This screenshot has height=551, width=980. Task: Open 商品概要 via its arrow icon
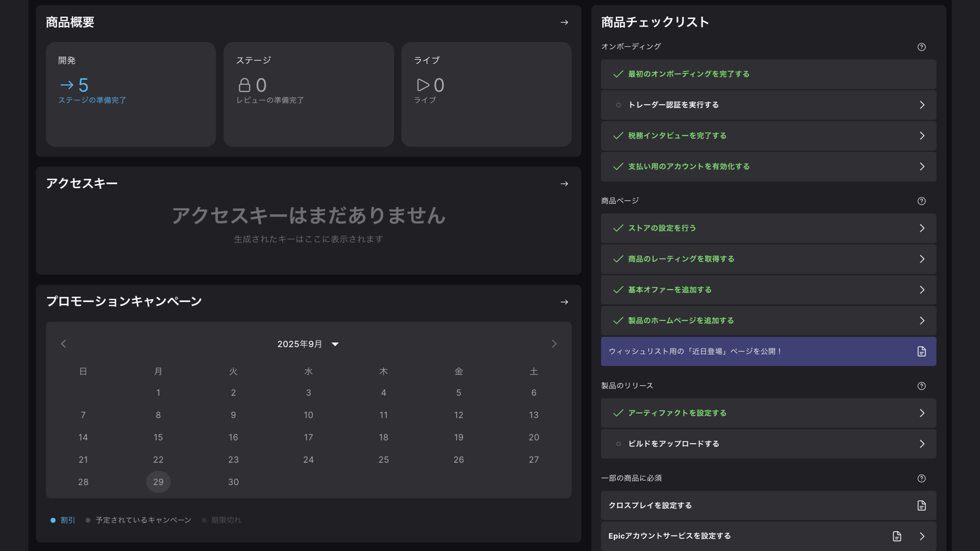pos(564,22)
